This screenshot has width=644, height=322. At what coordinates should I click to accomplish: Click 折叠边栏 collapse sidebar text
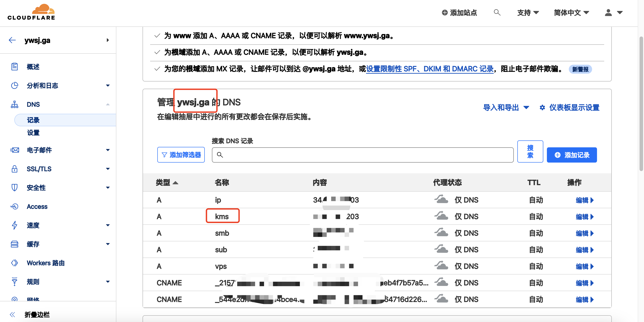click(x=37, y=314)
